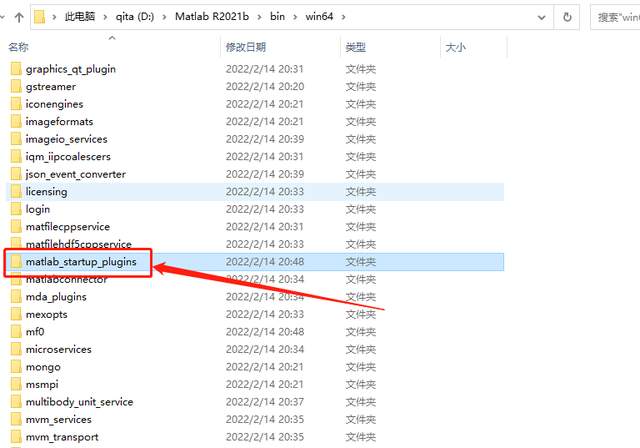Go to qita (D:) in the breadcrumb
The image size is (640, 448).
click(x=135, y=17)
